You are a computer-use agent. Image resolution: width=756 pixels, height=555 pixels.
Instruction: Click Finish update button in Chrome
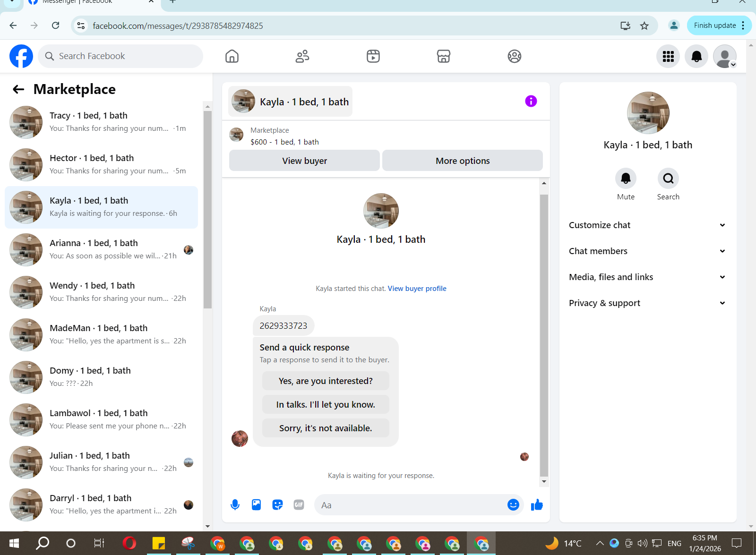coord(719,26)
